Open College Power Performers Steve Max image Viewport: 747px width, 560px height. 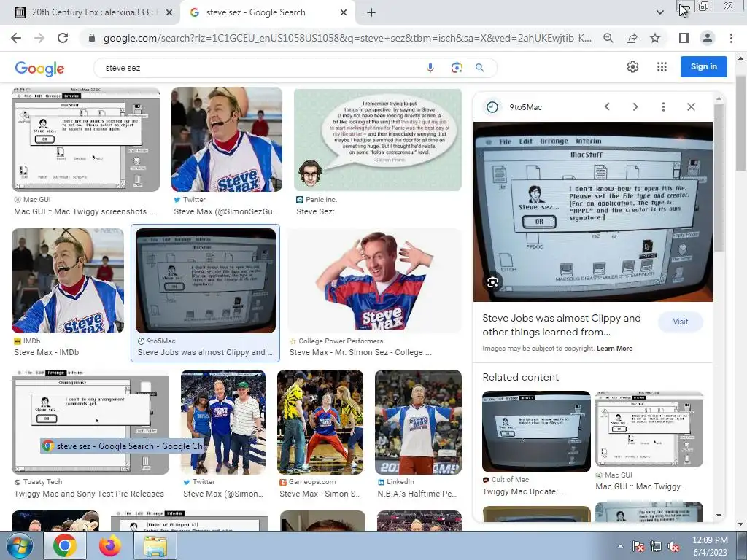coord(374,281)
